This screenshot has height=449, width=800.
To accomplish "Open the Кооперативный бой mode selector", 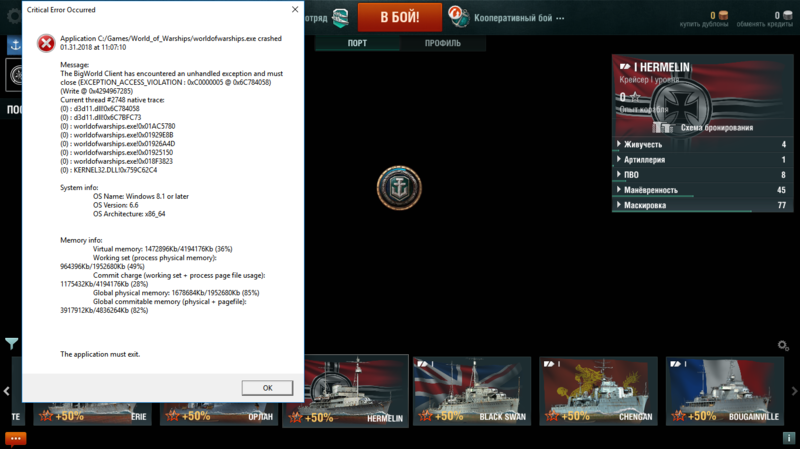I will point(519,18).
